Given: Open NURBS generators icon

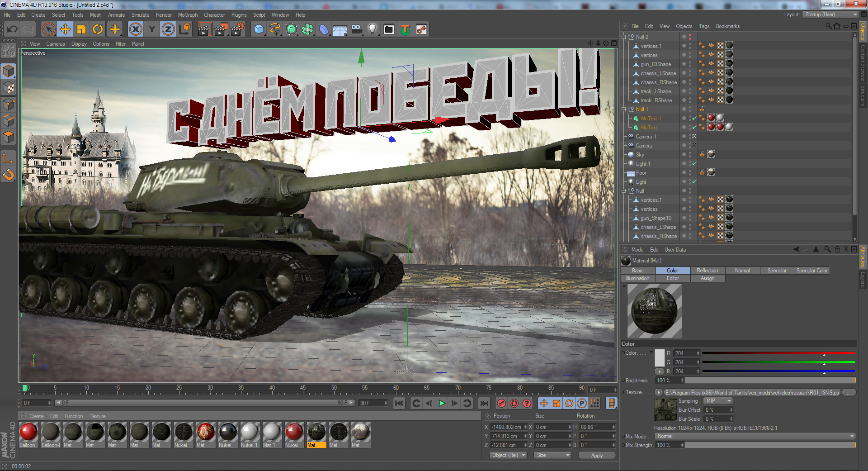Looking at the screenshot, I should [291, 29].
